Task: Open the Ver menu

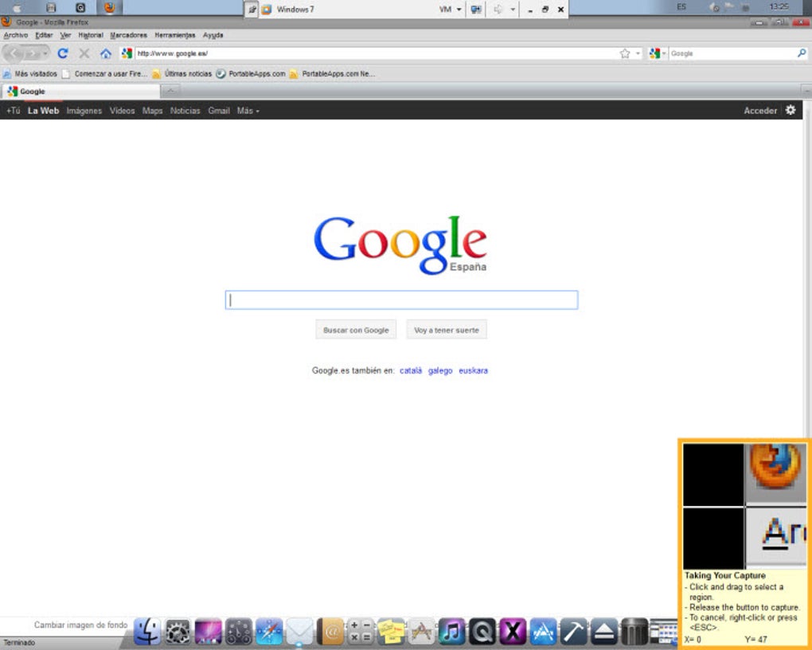Action: click(65, 35)
